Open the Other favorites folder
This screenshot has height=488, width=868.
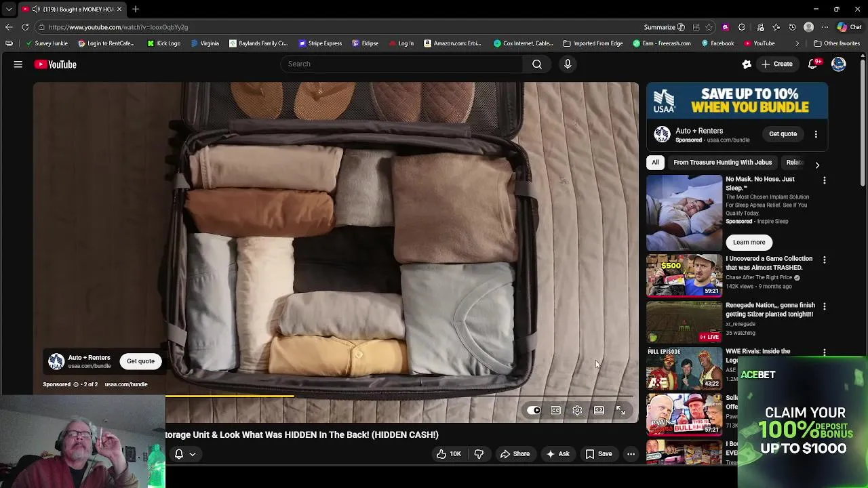[836, 43]
